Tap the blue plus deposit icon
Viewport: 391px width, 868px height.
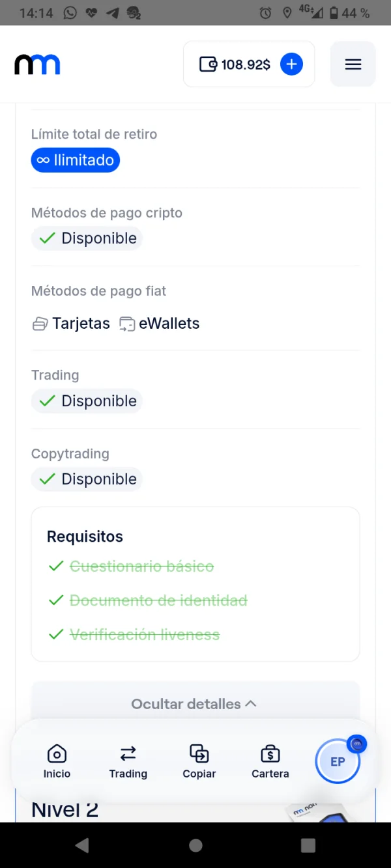(291, 64)
